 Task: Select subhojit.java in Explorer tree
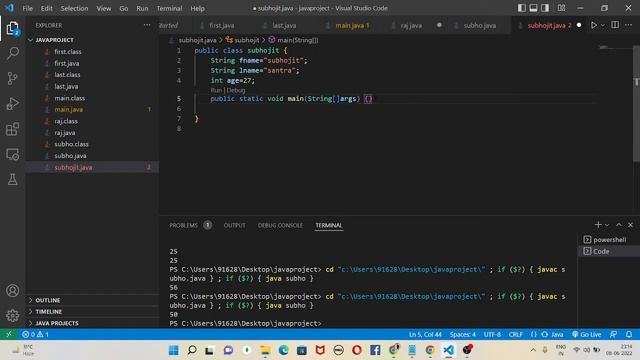pos(92,167)
